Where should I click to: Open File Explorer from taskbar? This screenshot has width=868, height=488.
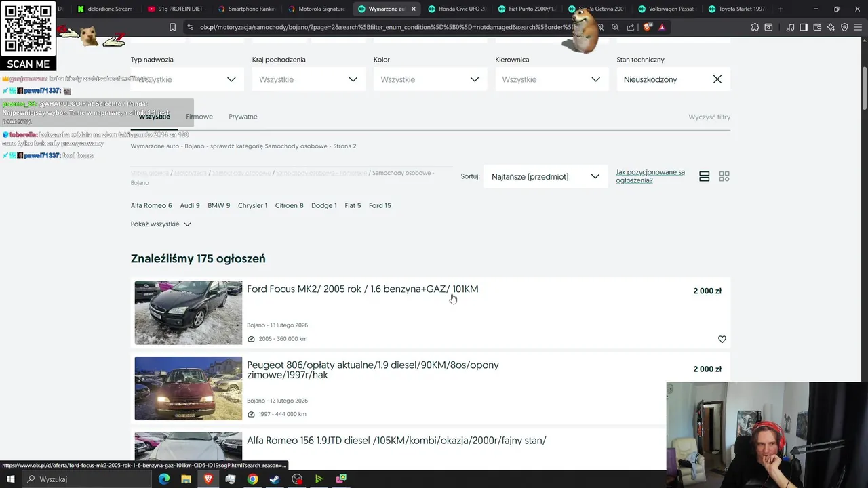click(186, 479)
